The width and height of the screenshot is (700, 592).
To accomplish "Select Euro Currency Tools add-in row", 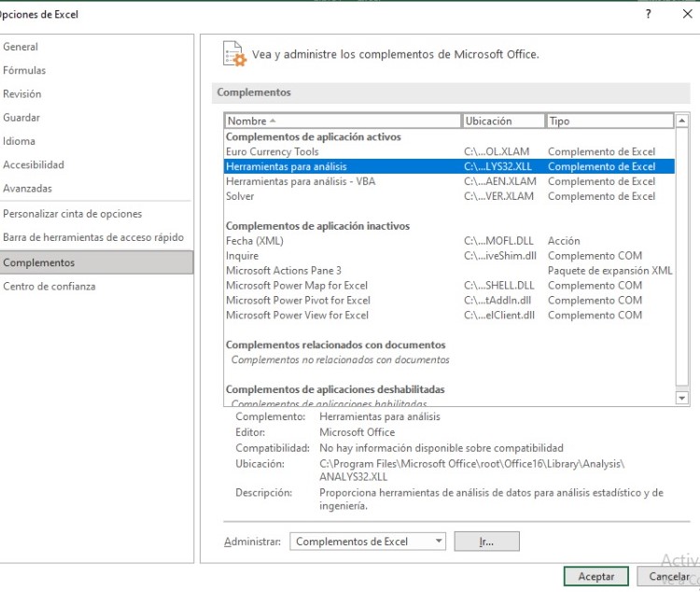I will tap(449, 151).
